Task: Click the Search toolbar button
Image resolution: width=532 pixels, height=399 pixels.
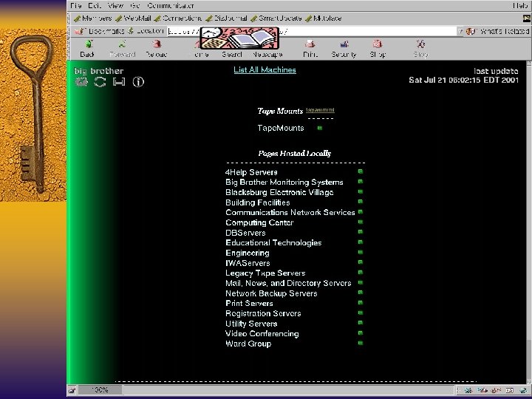Action: 232,54
